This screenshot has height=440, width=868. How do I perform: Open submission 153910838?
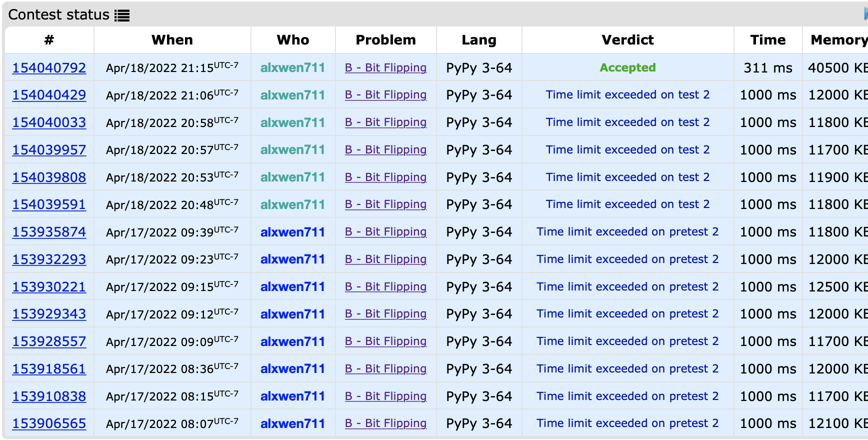49,396
